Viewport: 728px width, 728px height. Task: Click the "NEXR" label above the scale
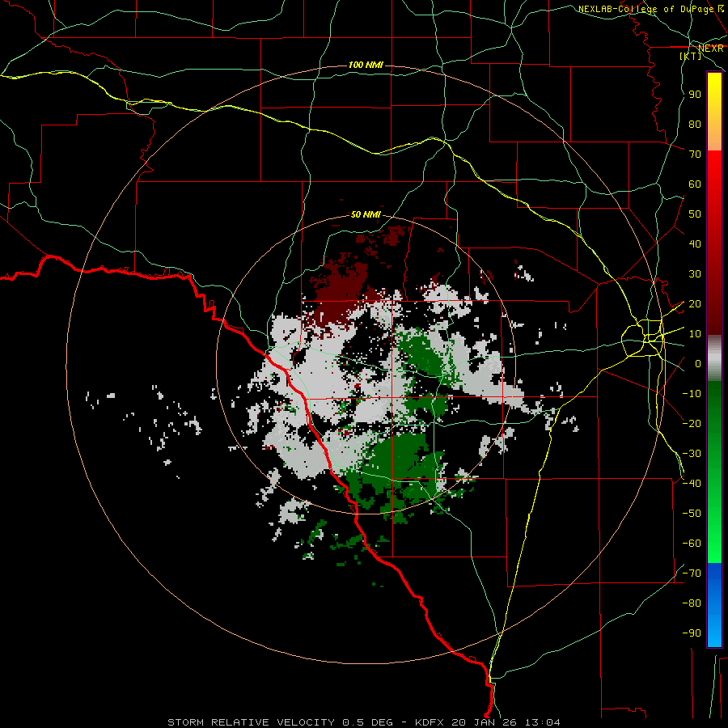(x=710, y=49)
